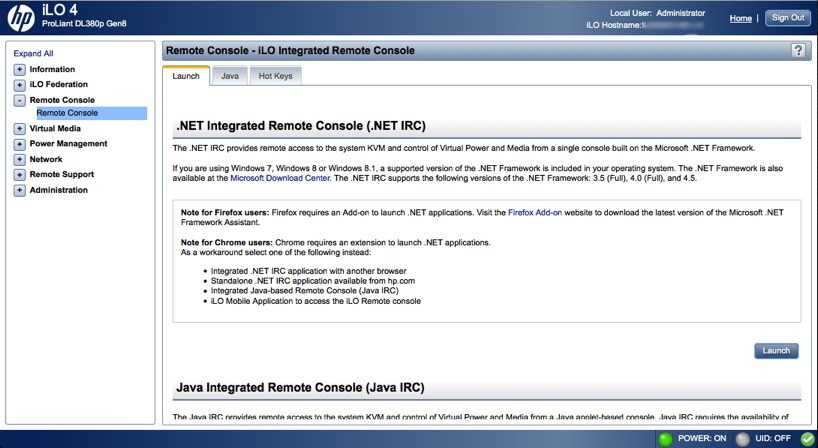Click the green health checkmark status icon
The height and width of the screenshot is (448, 818).
[x=807, y=439]
